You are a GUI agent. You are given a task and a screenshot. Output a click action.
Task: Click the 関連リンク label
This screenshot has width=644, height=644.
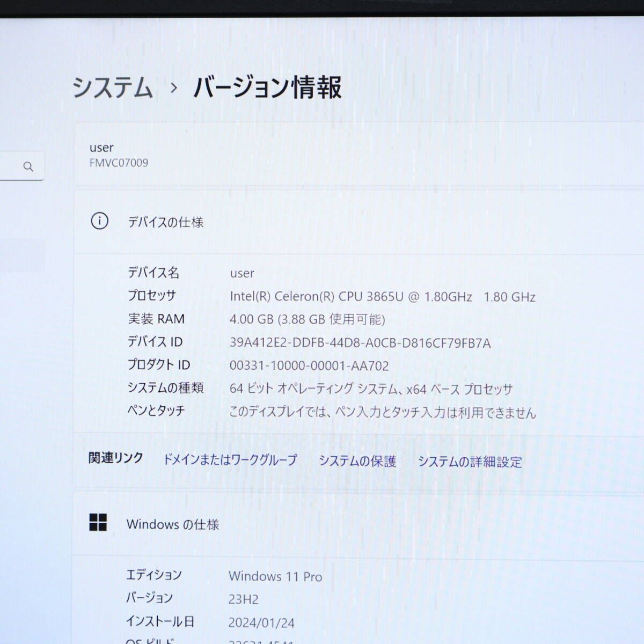pyautogui.click(x=116, y=458)
